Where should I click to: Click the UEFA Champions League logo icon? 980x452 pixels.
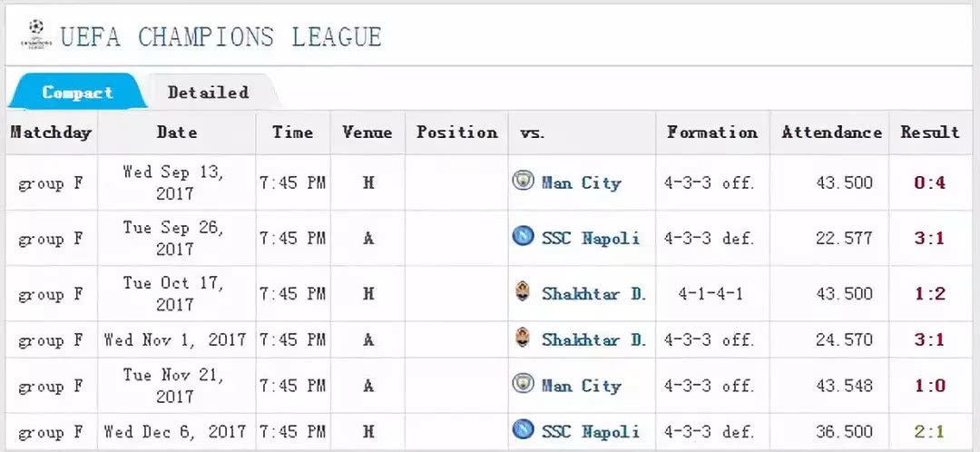point(36,35)
